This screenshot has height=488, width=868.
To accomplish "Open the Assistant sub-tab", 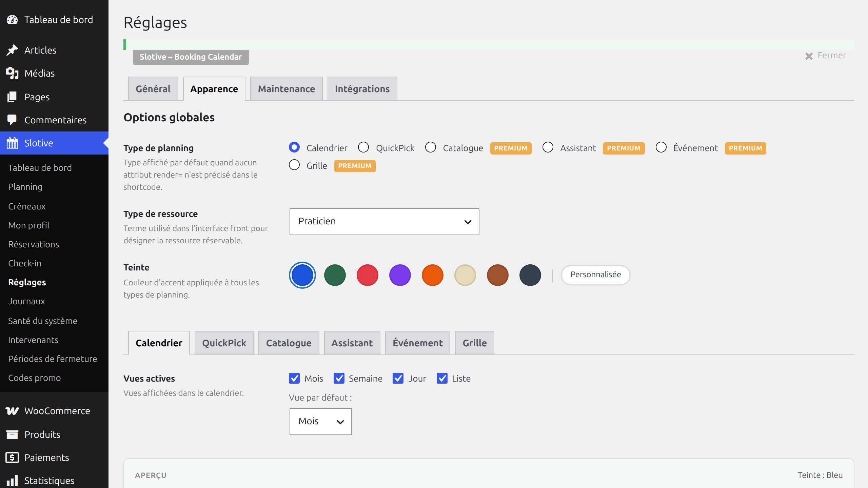I will tap(352, 343).
